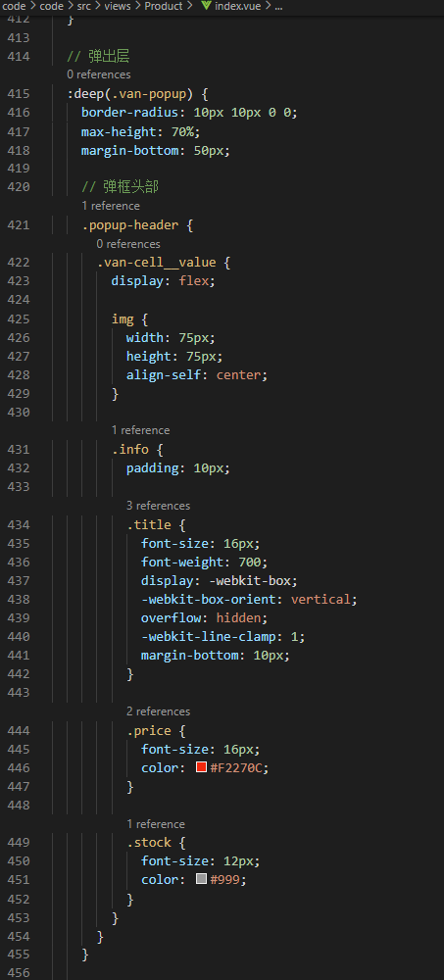Click '0 references' above :deep(.van-popup)
Screen dimensions: 444x980
point(99,74)
